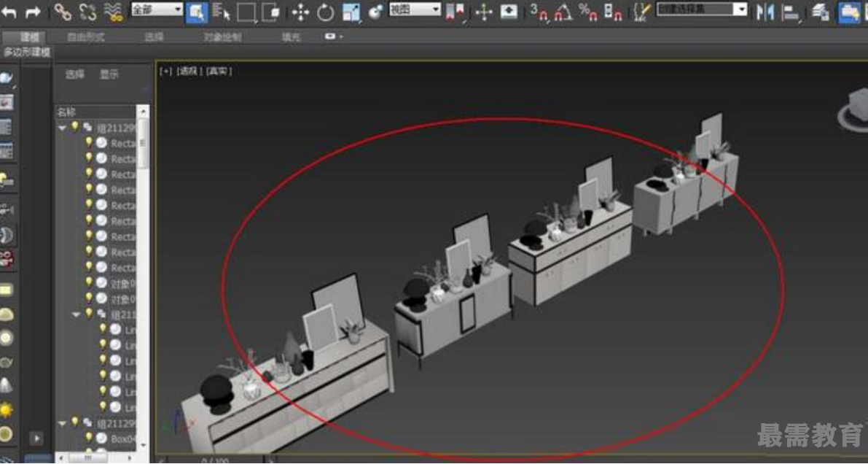Collapse the nested 组211 group in scene explorer

tap(77, 314)
